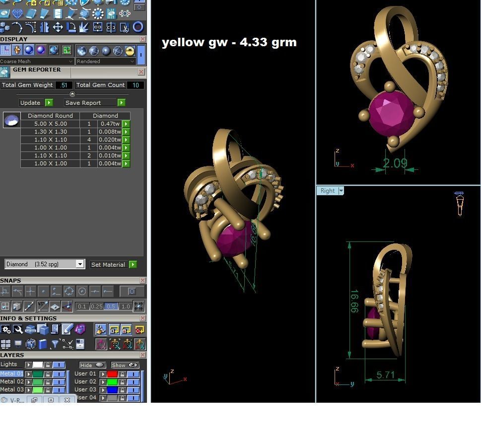Click the blue ring torus icon
The width and height of the screenshot is (481, 448).
point(138,27)
